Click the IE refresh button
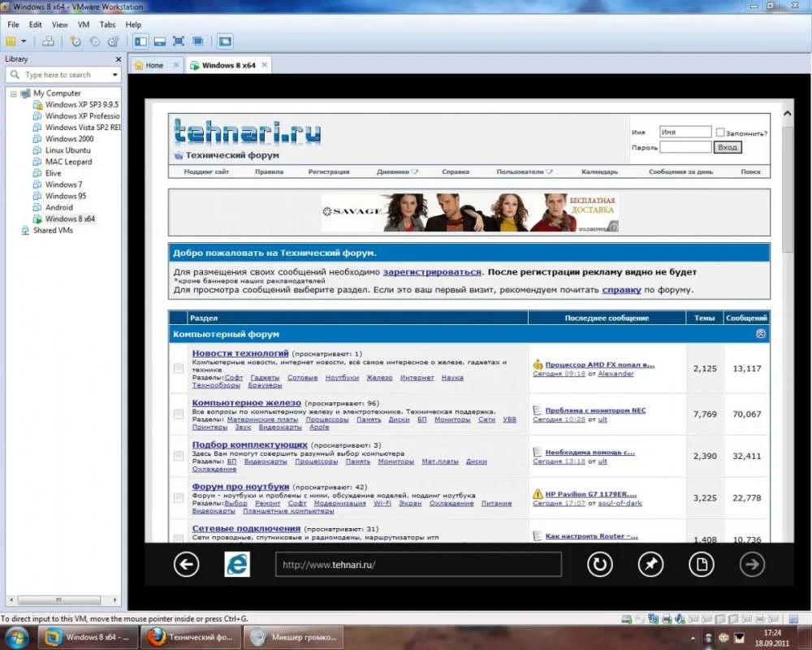This screenshot has width=812, height=650. pos(600,565)
